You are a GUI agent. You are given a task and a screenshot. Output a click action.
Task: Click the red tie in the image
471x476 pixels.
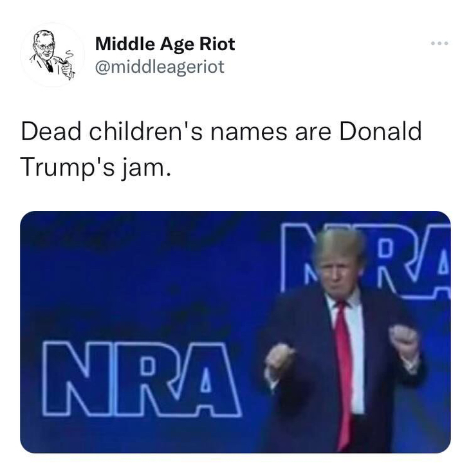pos(344,373)
